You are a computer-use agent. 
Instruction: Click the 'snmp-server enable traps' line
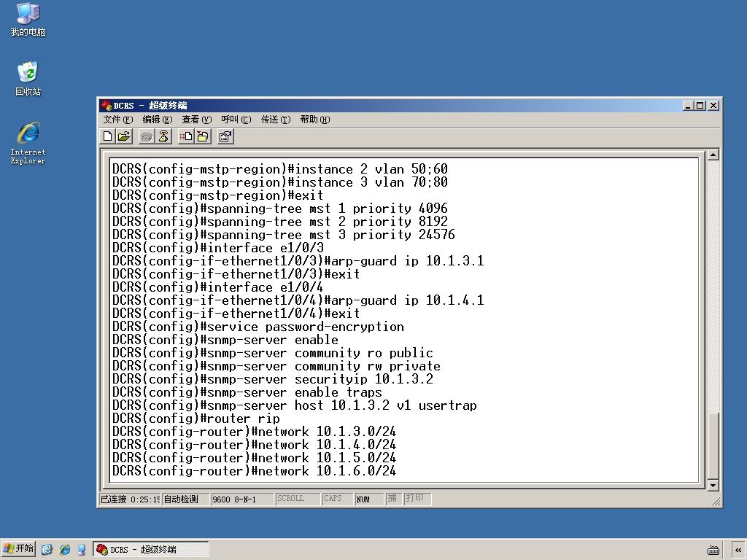(x=247, y=392)
